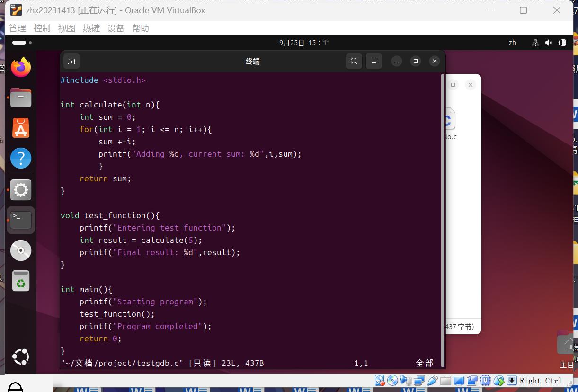Open Firefox from the Ubuntu dock
The height and width of the screenshot is (392, 578).
[21, 68]
